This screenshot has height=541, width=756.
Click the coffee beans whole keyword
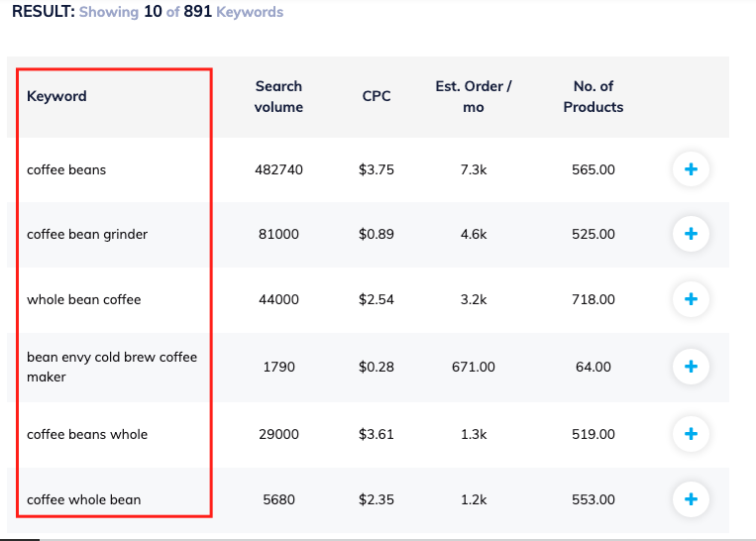[87, 434]
